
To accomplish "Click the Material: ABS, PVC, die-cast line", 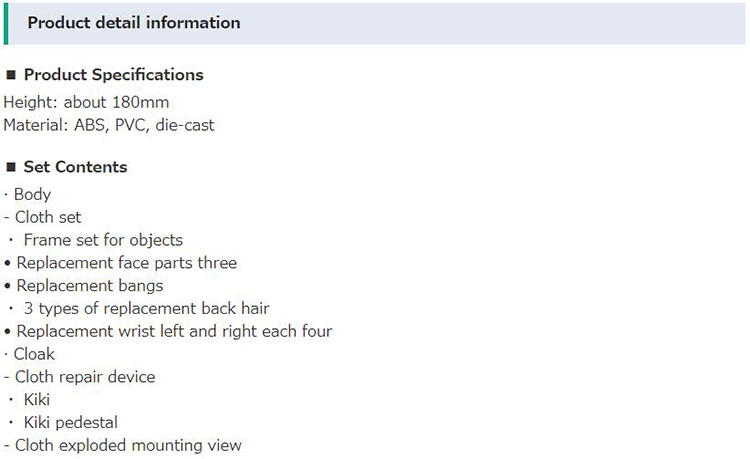I will [109, 125].
